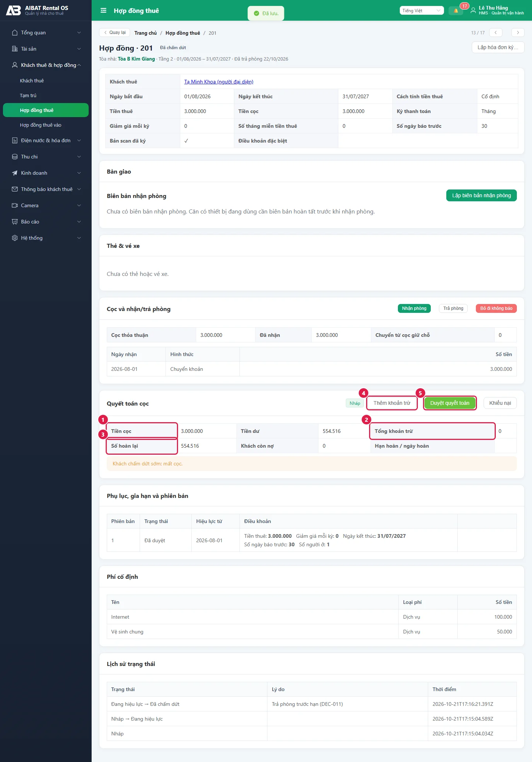Image resolution: width=532 pixels, height=762 pixels.
Task: Click the Lập hóa đơn kỳ button
Action: pyautogui.click(x=498, y=47)
